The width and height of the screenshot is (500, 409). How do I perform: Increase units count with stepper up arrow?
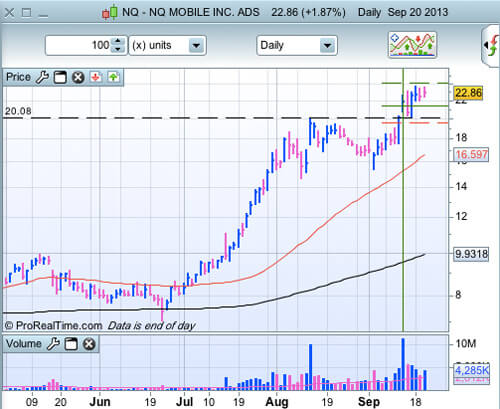tap(118, 41)
